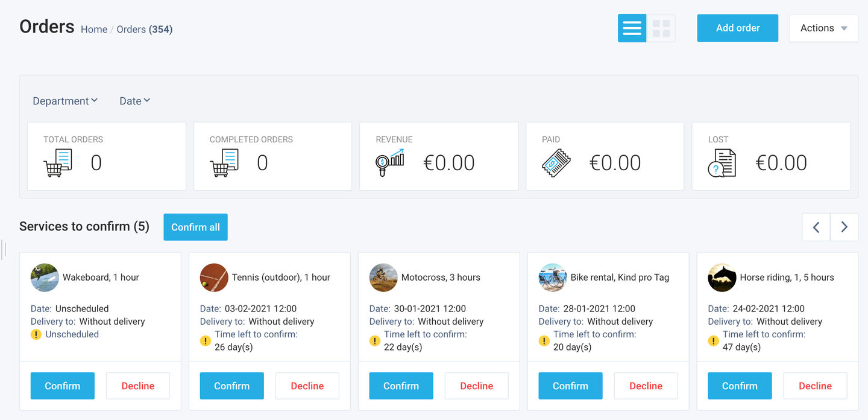
Task: Open the Tennis (outdoor) service thumbnail
Action: coord(214,278)
